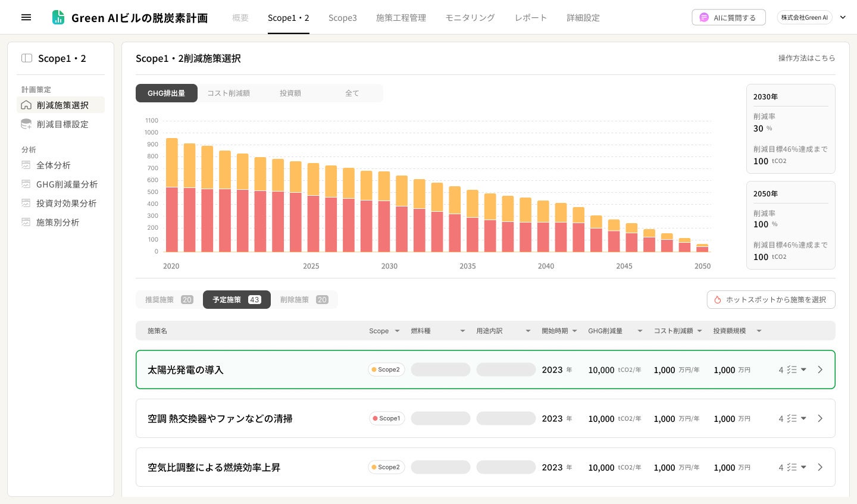
Task: Switch chart to 投資額 view
Action: [290, 93]
